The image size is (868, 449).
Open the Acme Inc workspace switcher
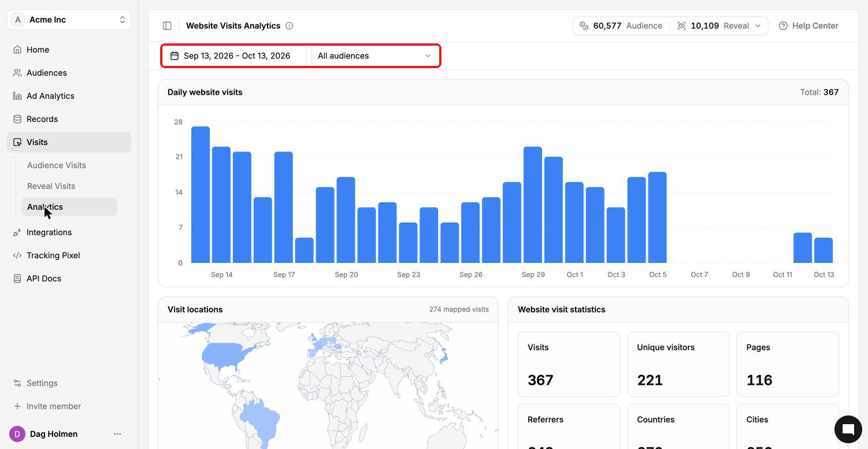69,20
